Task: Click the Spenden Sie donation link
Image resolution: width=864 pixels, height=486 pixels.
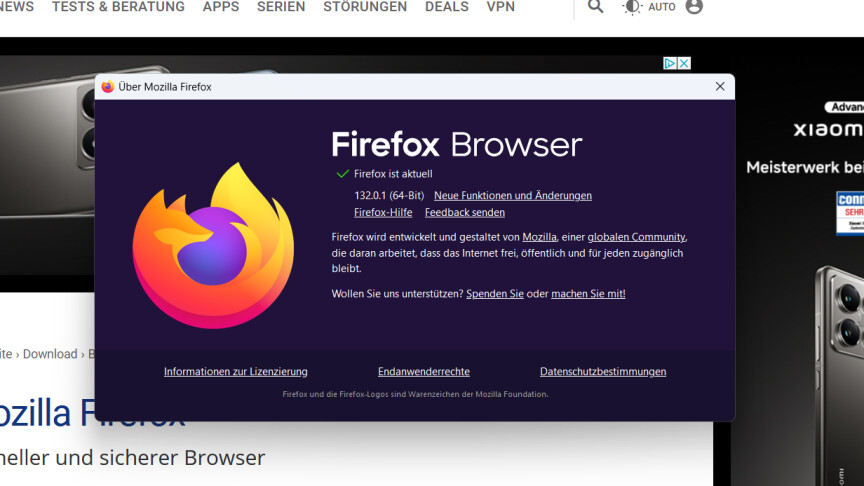Action: pyautogui.click(x=495, y=294)
